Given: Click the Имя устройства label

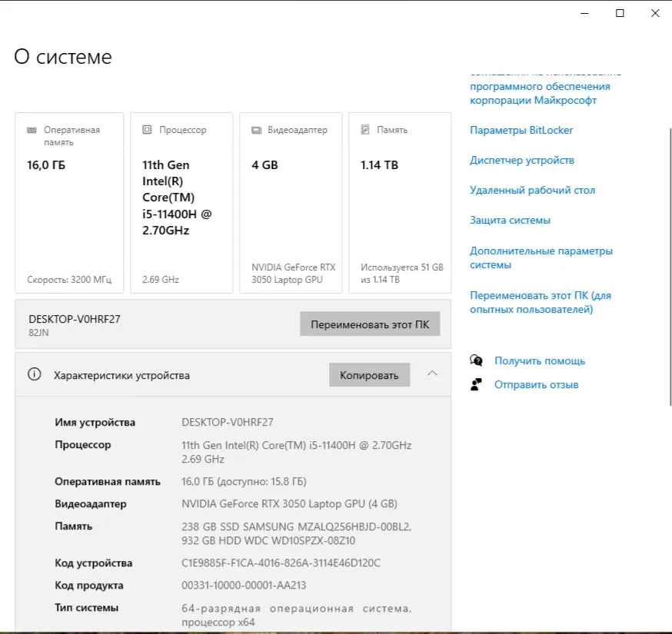Looking at the screenshot, I should click(x=95, y=423).
